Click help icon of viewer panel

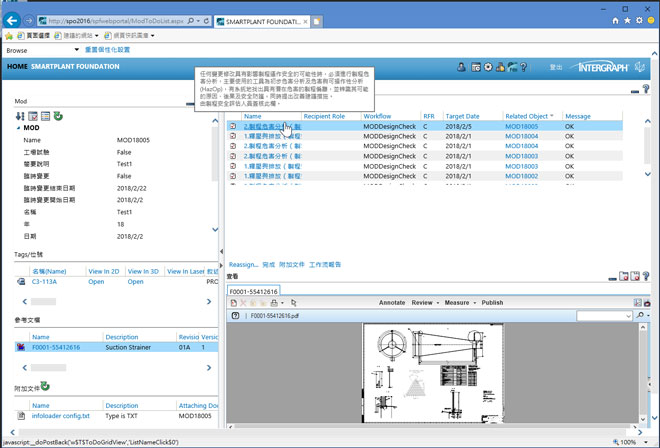point(646,276)
